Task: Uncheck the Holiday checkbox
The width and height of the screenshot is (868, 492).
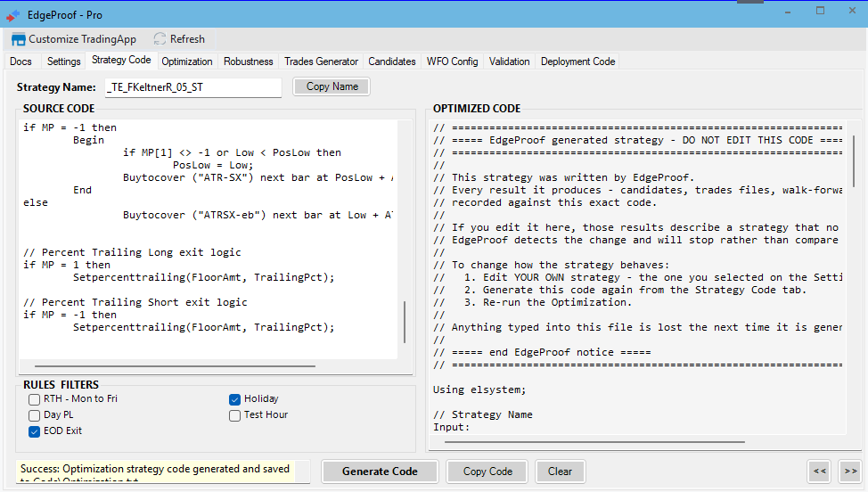Action: 234,399
